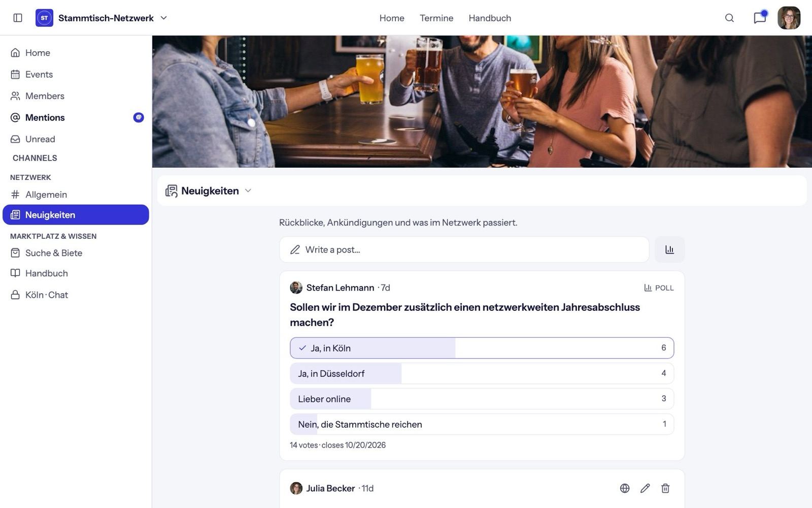This screenshot has width=812, height=508.
Task: Open the Suche & Biete channel
Action: pyautogui.click(x=76, y=253)
